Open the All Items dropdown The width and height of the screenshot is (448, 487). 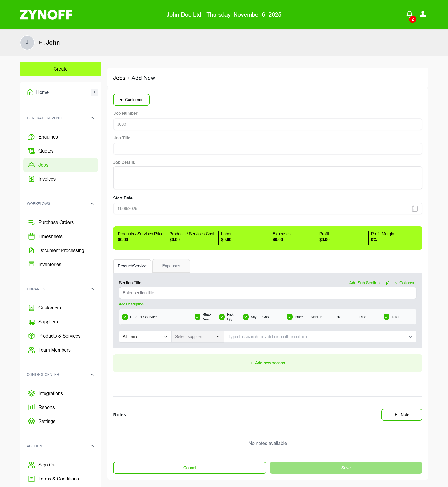[145, 337]
